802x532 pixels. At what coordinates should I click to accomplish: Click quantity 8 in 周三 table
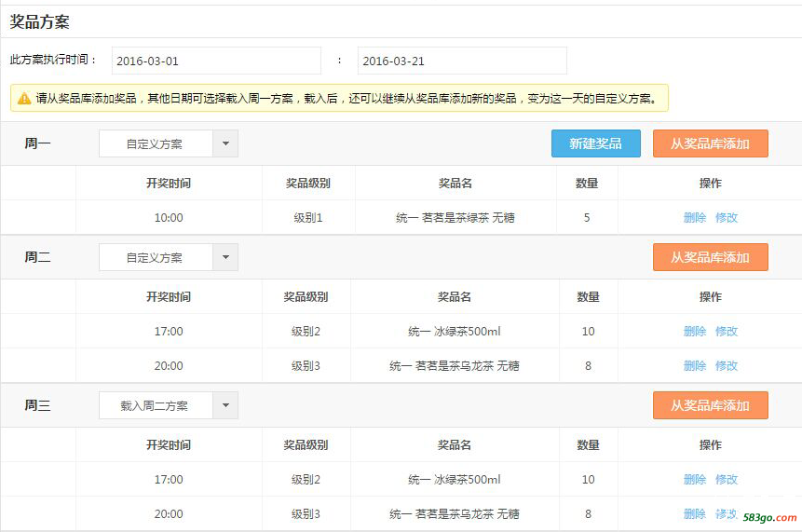tap(588, 513)
